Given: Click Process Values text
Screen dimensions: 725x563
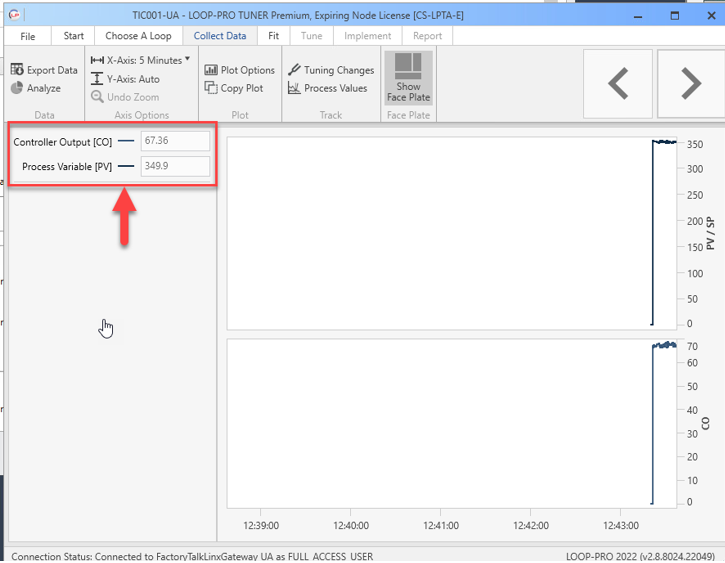Looking at the screenshot, I should tap(335, 88).
